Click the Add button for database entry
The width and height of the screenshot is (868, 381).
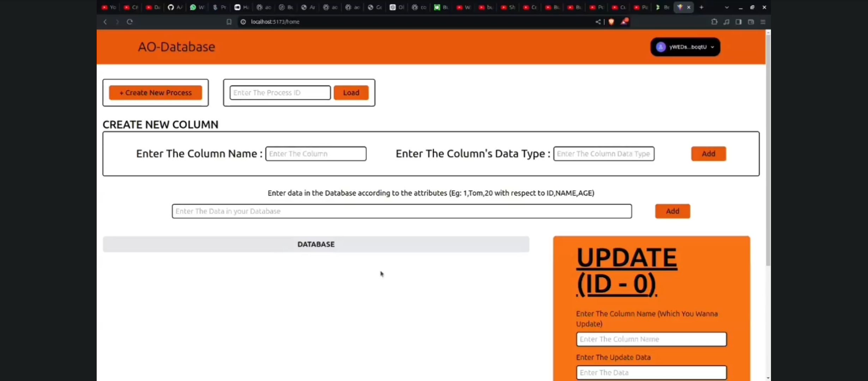coord(673,211)
